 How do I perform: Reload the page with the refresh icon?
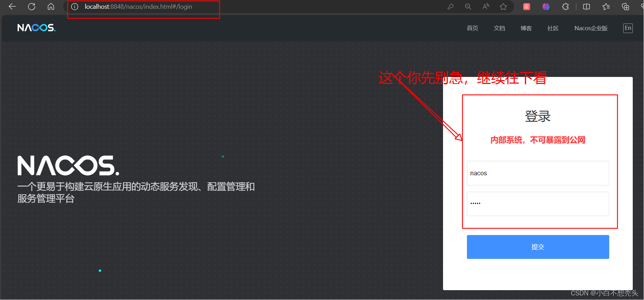(32, 7)
